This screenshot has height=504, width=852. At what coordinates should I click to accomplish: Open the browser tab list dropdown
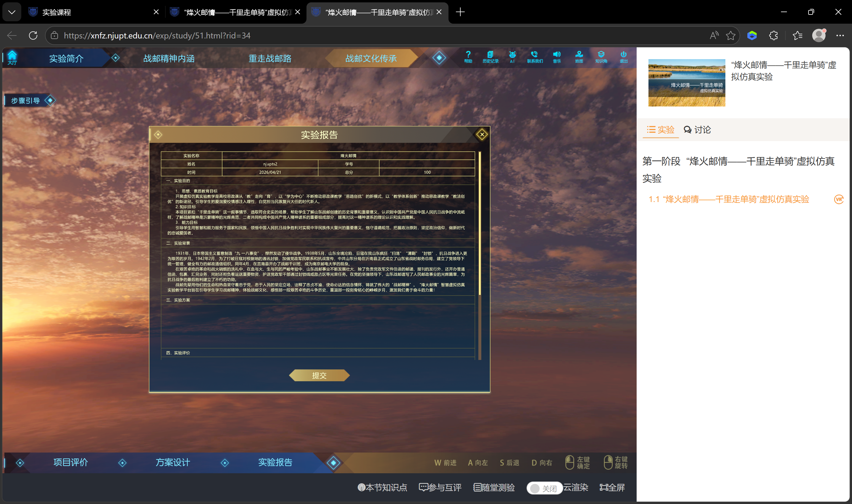point(12,12)
